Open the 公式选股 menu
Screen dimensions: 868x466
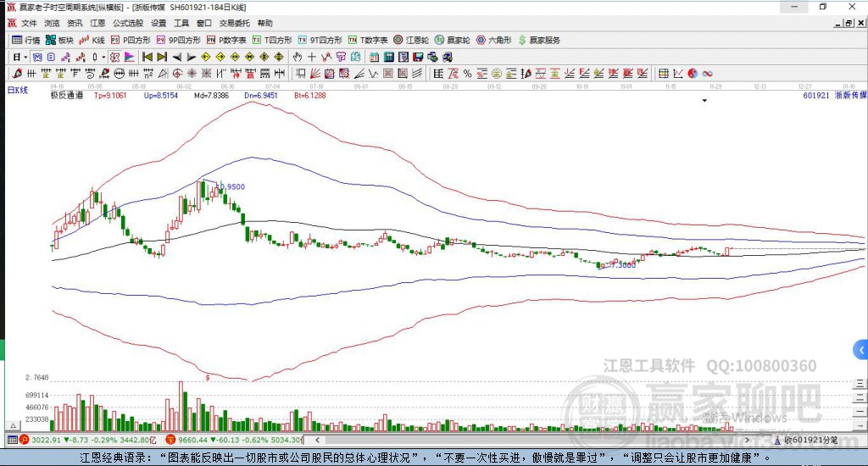click(x=128, y=23)
